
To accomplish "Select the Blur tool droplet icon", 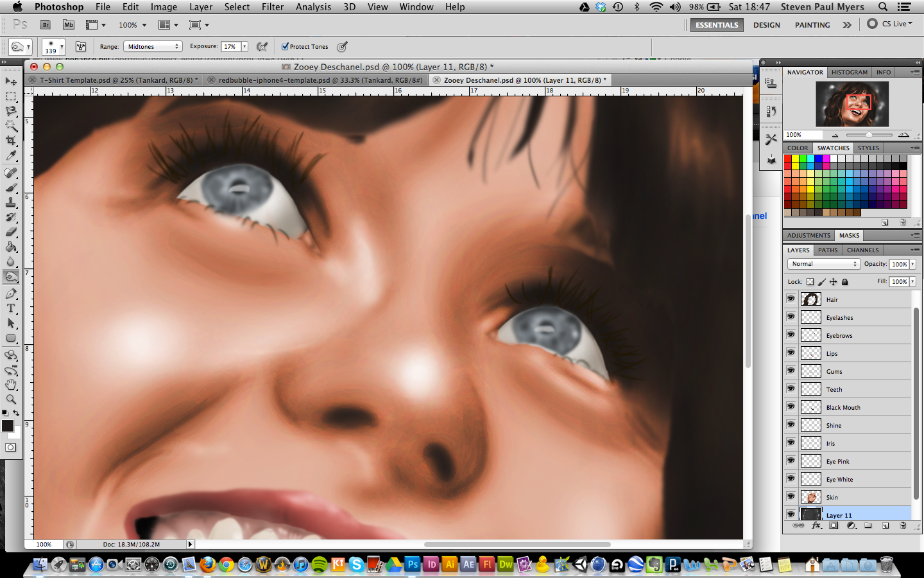I will pyautogui.click(x=11, y=262).
